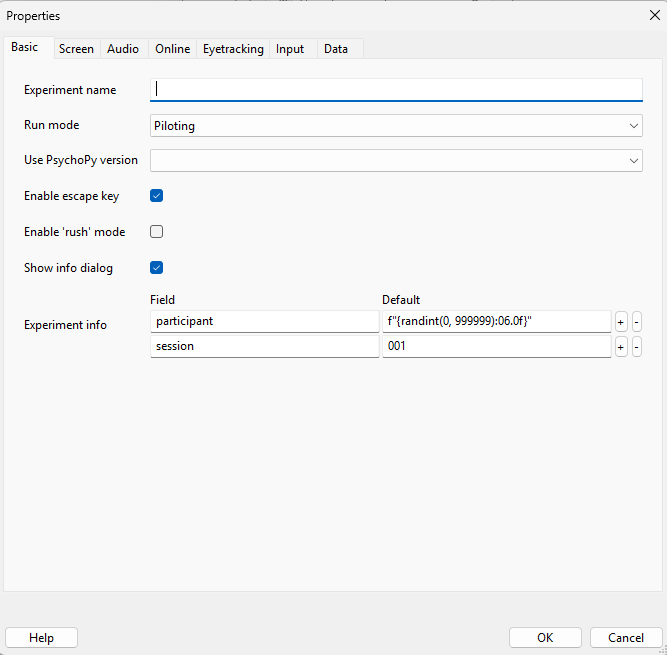Expand the Use PsychoPy version dropdown
Viewport: 667px width, 655px height.
(396, 160)
